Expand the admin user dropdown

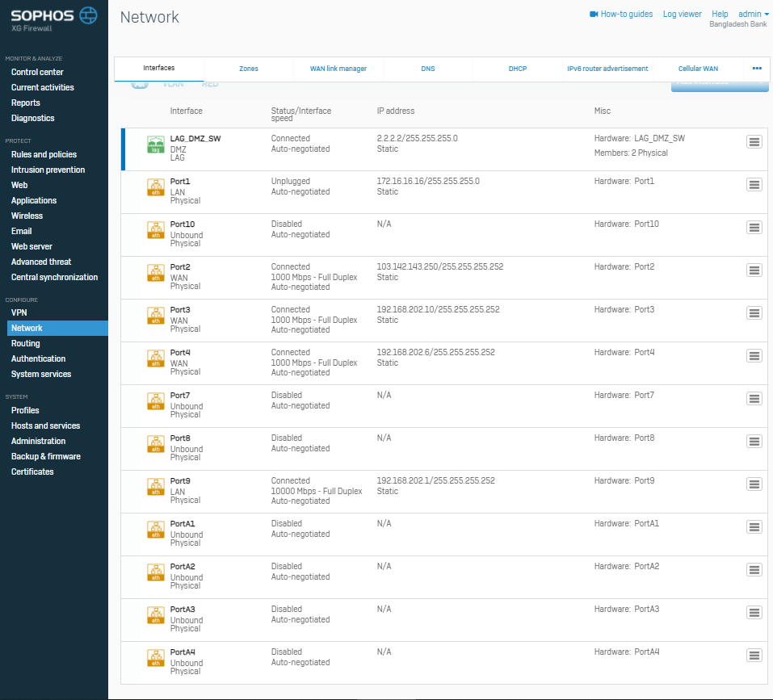pyautogui.click(x=754, y=15)
